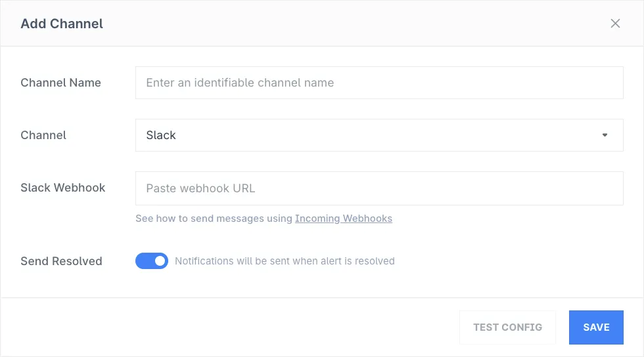
Task: Click the "Slack Webhook" field label
Action: [x=63, y=188]
